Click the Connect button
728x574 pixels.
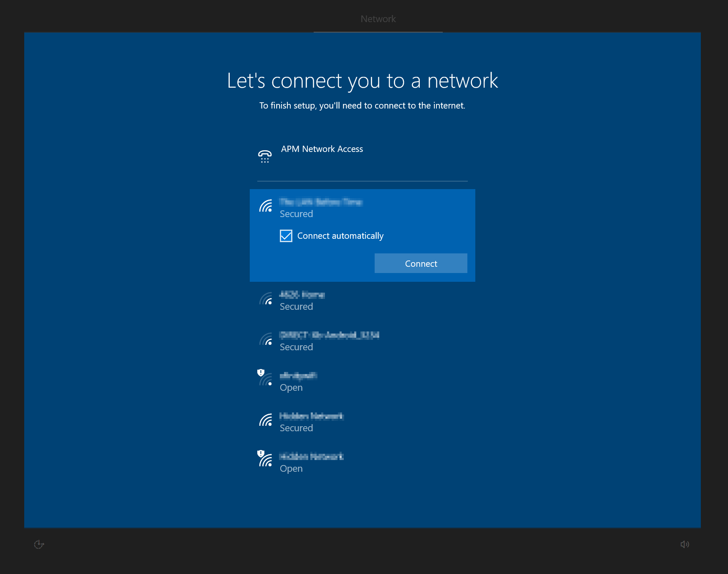click(x=421, y=263)
